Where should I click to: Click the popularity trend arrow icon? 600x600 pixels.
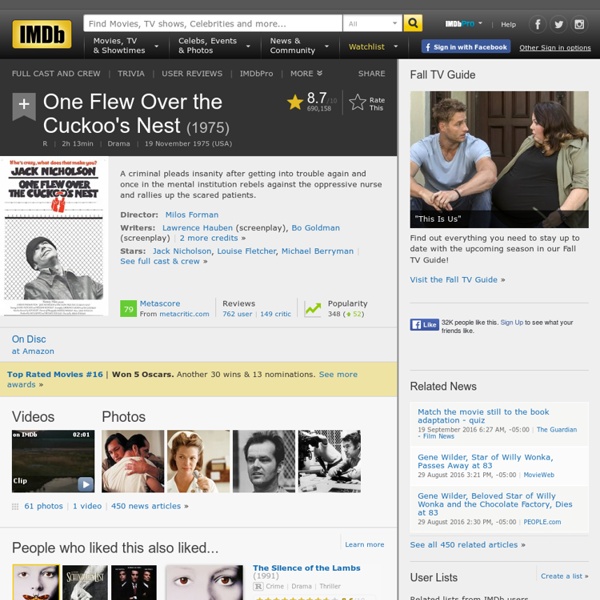[313, 309]
